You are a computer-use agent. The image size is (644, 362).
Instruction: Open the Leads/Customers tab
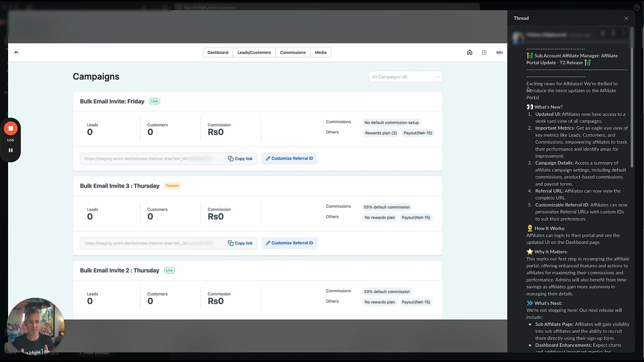point(254,52)
